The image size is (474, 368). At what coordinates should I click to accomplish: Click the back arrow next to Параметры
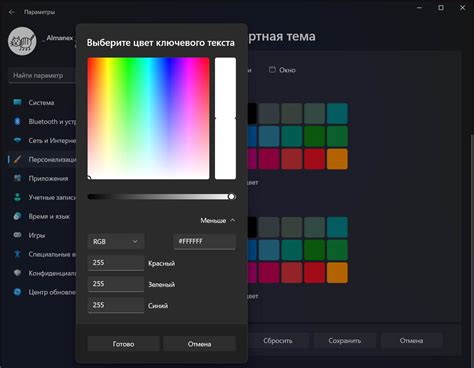coord(12,12)
